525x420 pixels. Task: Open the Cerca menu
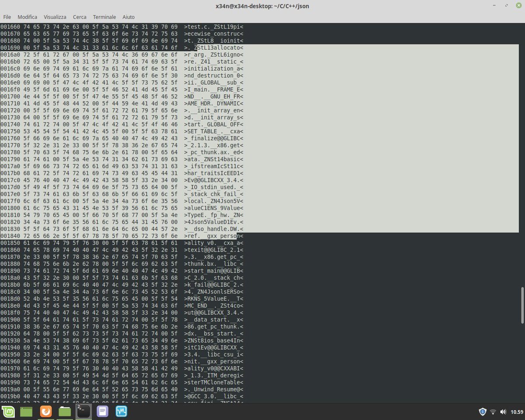80,17
